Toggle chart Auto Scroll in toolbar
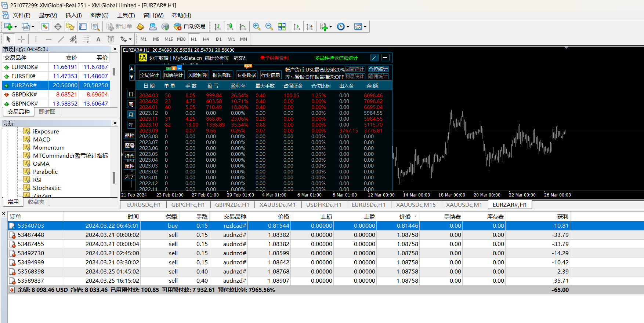 click(297, 26)
